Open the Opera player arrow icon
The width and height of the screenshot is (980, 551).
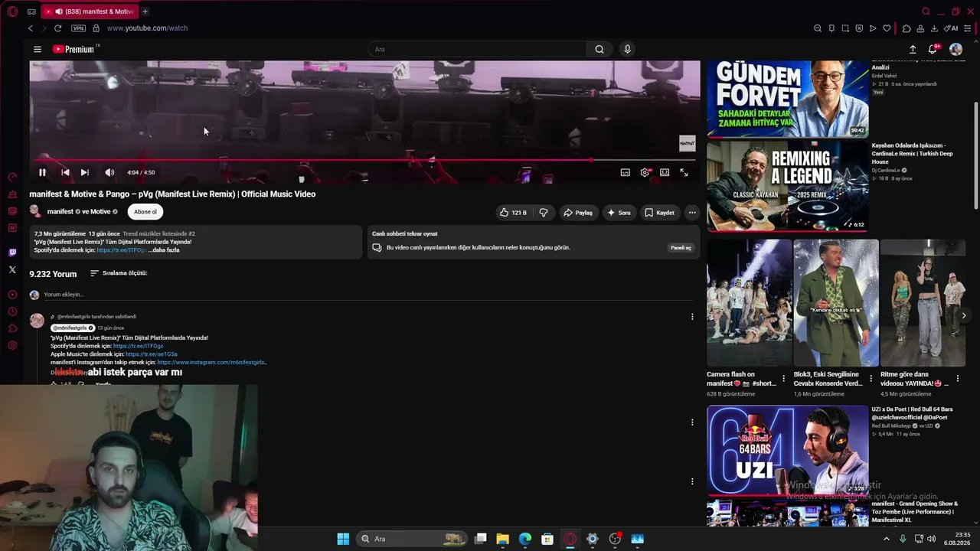coord(873,28)
